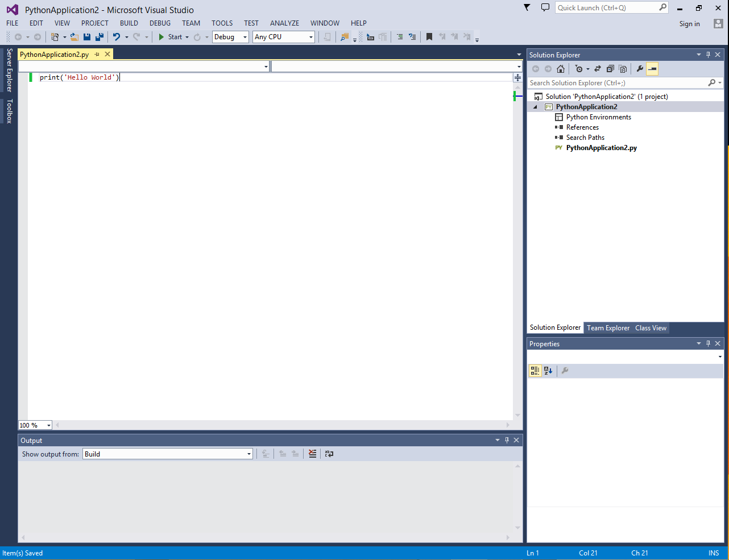The width and height of the screenshot is (729, 560).
Task: Start debugging with the green Start button
Action: [x=169, y=36]
